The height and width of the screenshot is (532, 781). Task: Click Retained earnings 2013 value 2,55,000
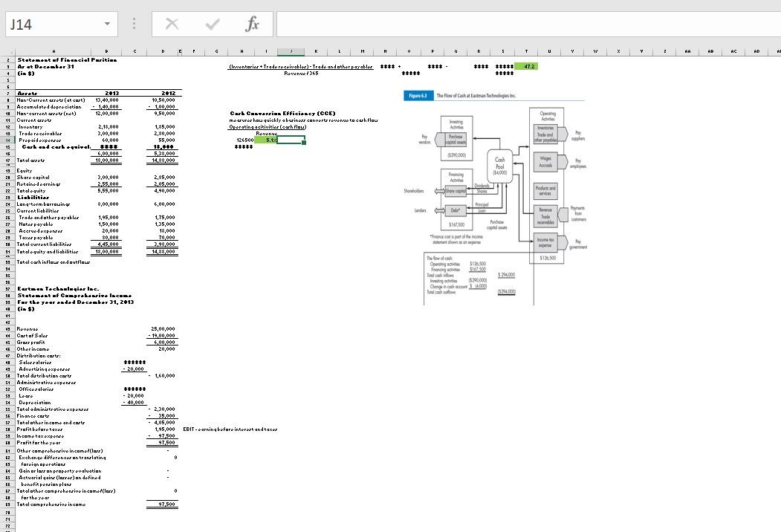(x=108, y=184)
